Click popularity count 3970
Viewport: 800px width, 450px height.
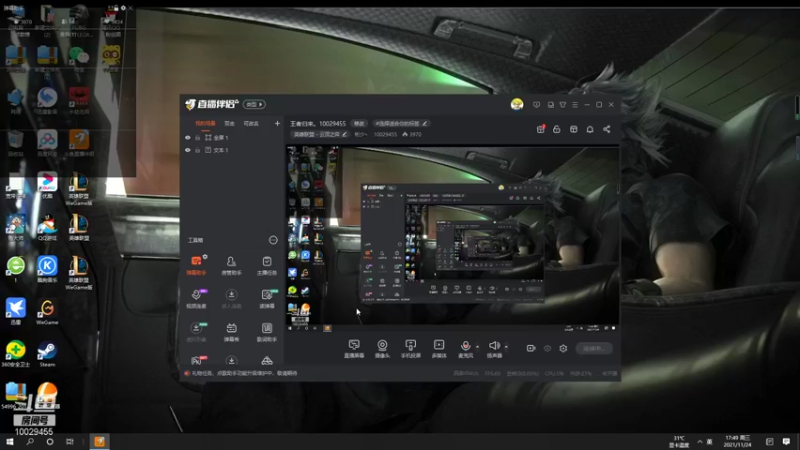pos(412,134)
